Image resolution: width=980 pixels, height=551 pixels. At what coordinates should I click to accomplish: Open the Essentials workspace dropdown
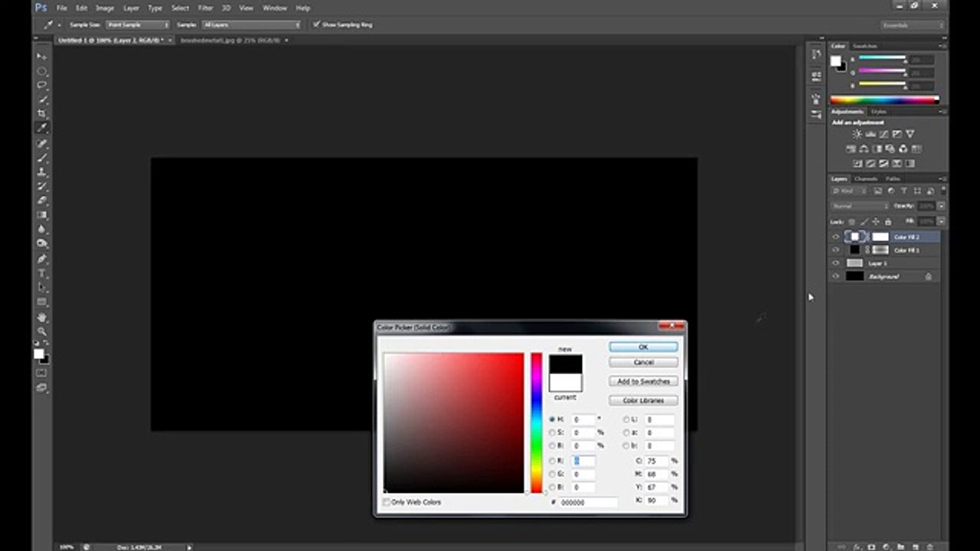point(913,24)
